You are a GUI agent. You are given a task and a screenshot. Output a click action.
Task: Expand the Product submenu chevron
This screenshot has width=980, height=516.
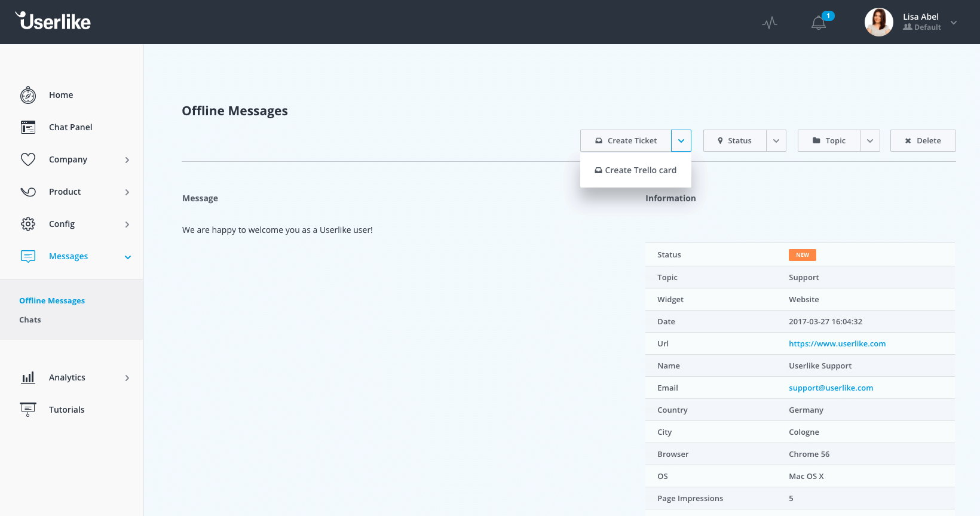127,192
